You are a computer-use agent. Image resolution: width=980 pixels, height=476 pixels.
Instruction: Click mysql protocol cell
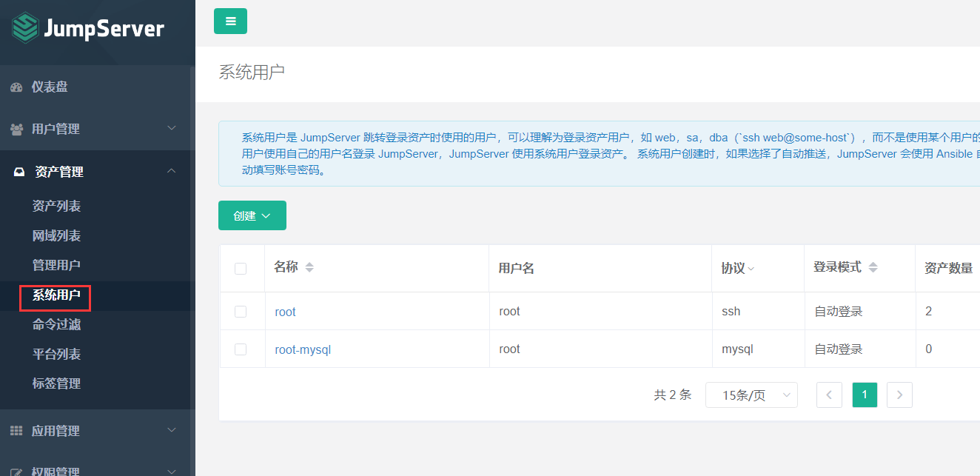pyautogui.click(x=737, y=349)
